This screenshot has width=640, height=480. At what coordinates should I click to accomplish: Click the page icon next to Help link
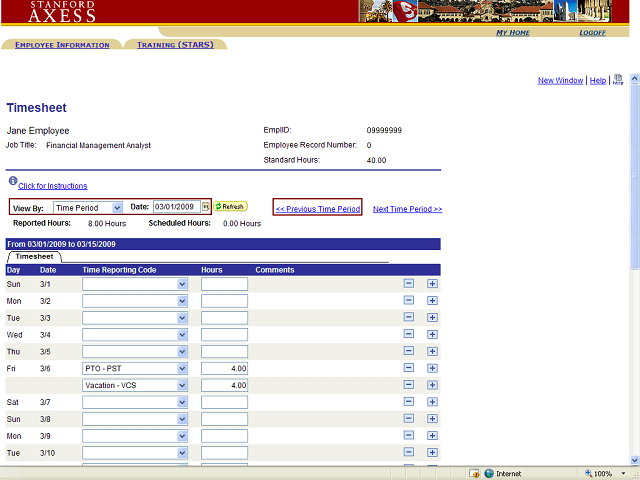pos(618,79)
